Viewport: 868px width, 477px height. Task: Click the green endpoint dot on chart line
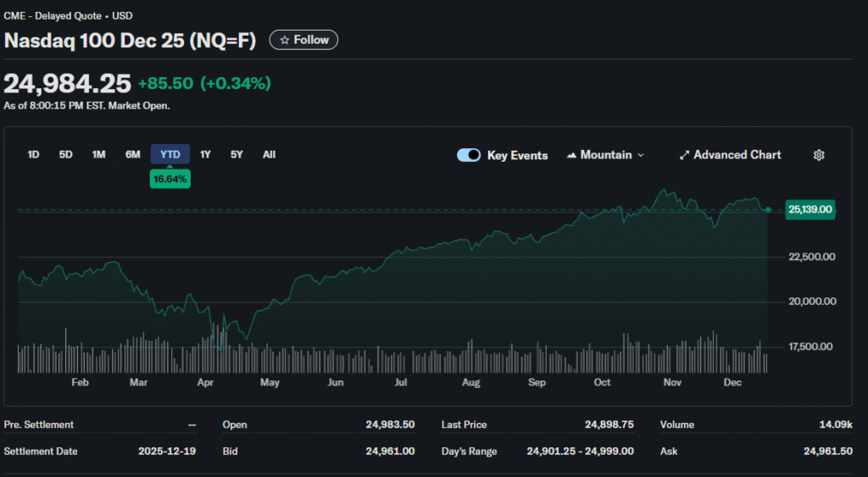pyautogui.click(x=768, y=209)
